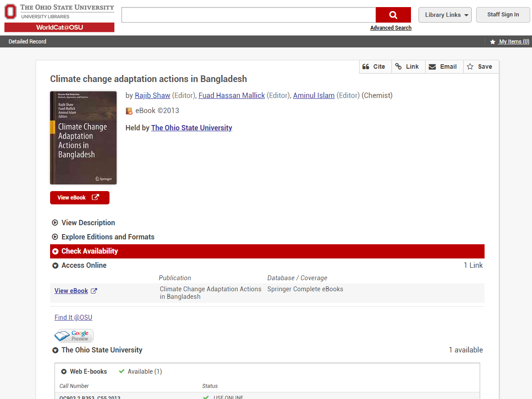Click the book cover thumbnail
532x399 pixels.
[x=83, y=138]
